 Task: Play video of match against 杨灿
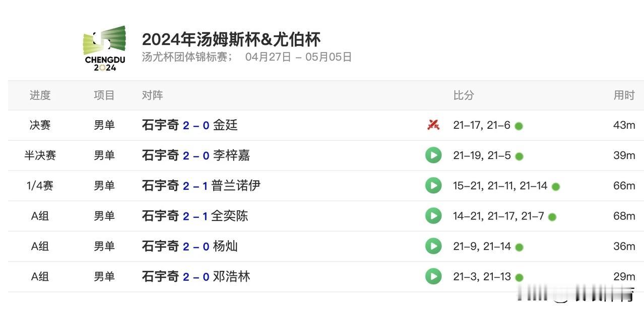pyautogui.click(x=433, y=246)
